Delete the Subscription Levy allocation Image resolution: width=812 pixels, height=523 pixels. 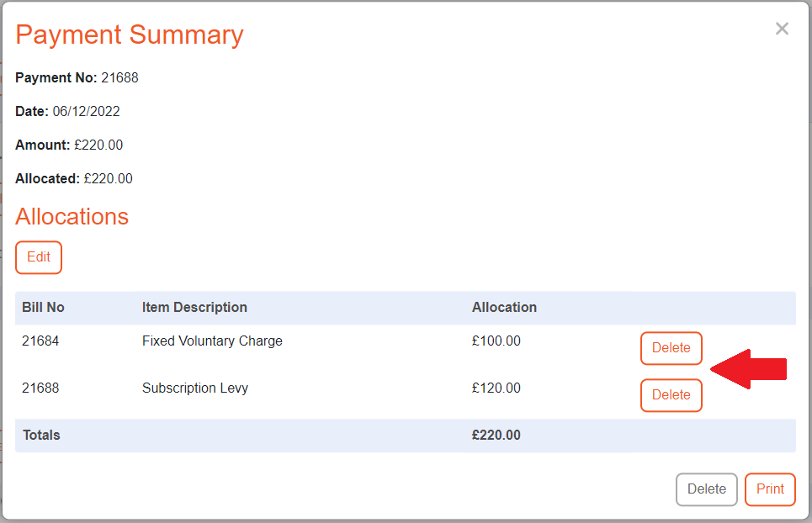[671, 394]
